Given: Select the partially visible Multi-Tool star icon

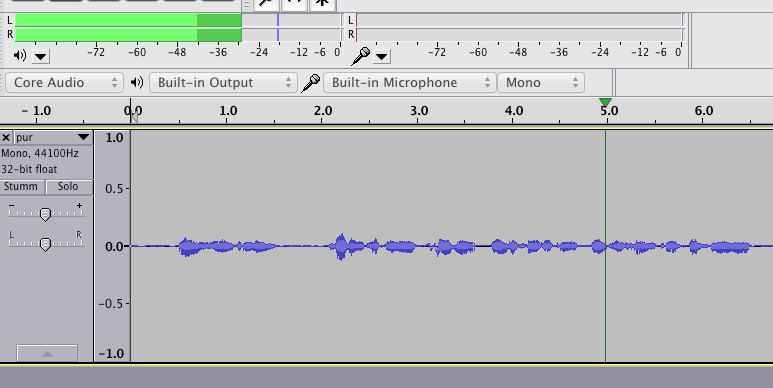Looking at the screenshot, I should pyautogui.click(x=322, y=4).
